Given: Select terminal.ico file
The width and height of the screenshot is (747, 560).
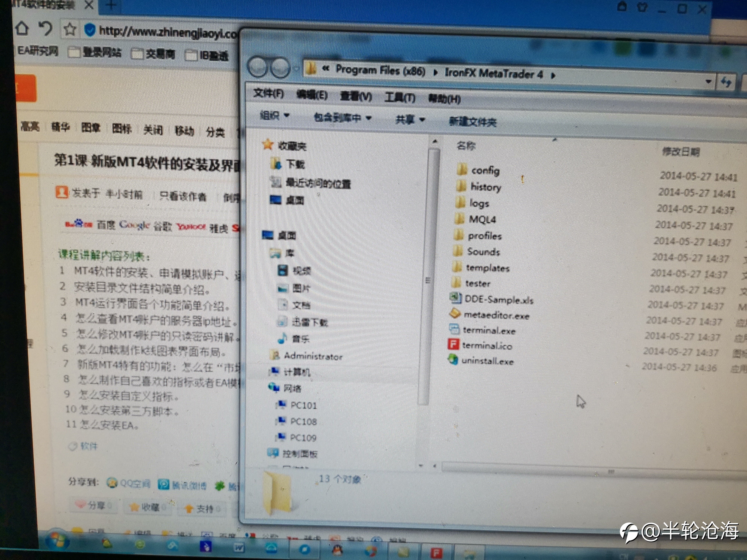Looking at the screenshot, I should 480,345.
